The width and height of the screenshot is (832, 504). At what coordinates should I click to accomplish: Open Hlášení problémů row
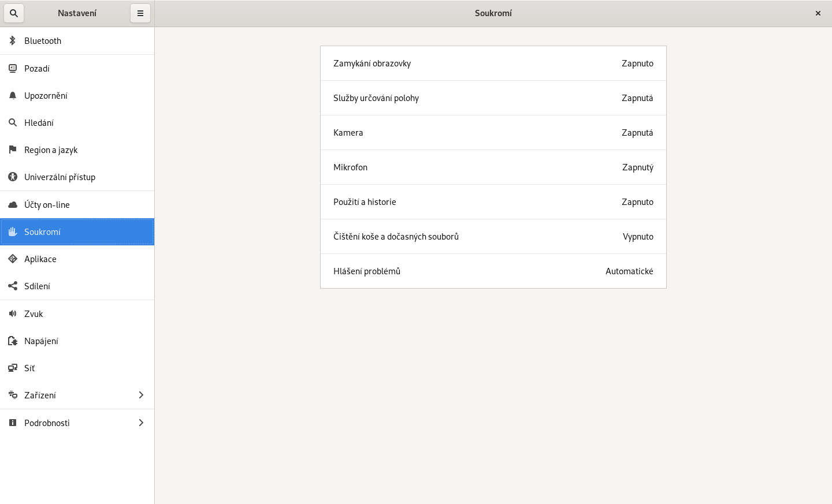coord(493,271)
